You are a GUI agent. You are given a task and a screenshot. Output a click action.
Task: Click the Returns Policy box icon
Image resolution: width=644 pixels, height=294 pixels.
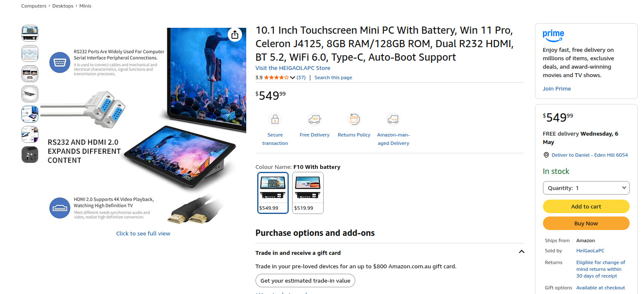click(354, 119)
